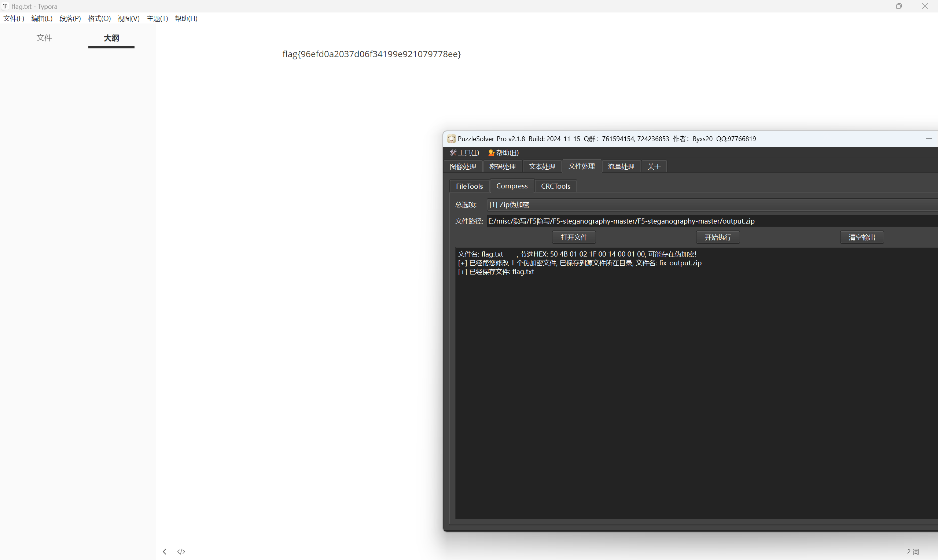Switch to the 图像处理 tab
Image resolution: width=938 pixels, height=560 pixels.
463,166
